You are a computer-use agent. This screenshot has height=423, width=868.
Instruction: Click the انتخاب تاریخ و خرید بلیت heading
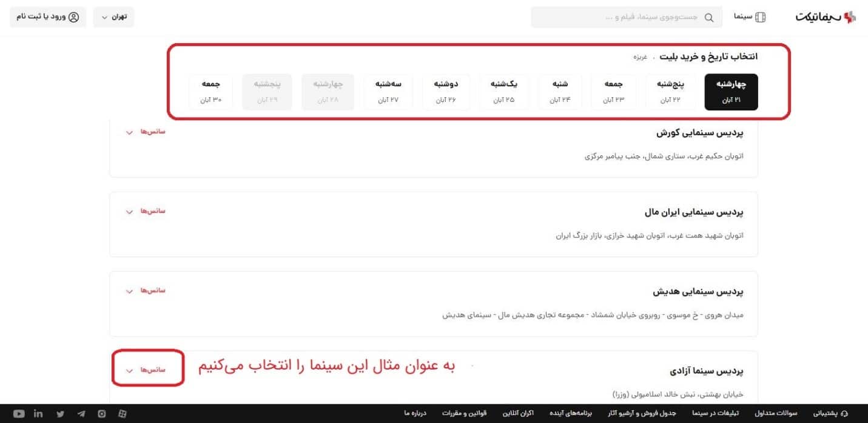pyautogui.click(x=708, y=56)
